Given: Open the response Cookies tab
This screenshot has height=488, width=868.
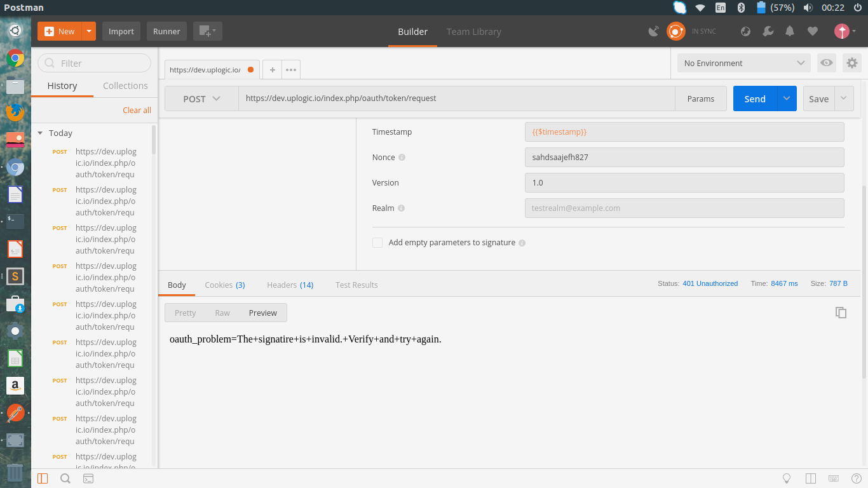Looking at the screenshot, I should coord(225,285).
